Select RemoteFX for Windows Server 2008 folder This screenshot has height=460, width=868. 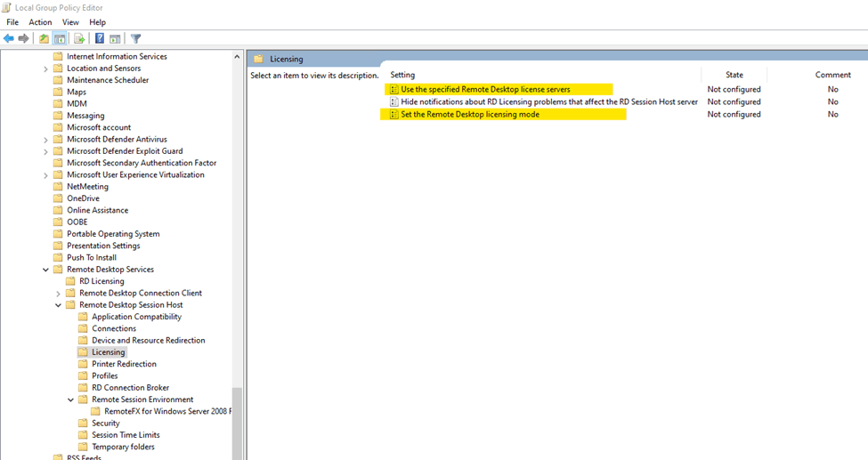(x=167, y=411)
